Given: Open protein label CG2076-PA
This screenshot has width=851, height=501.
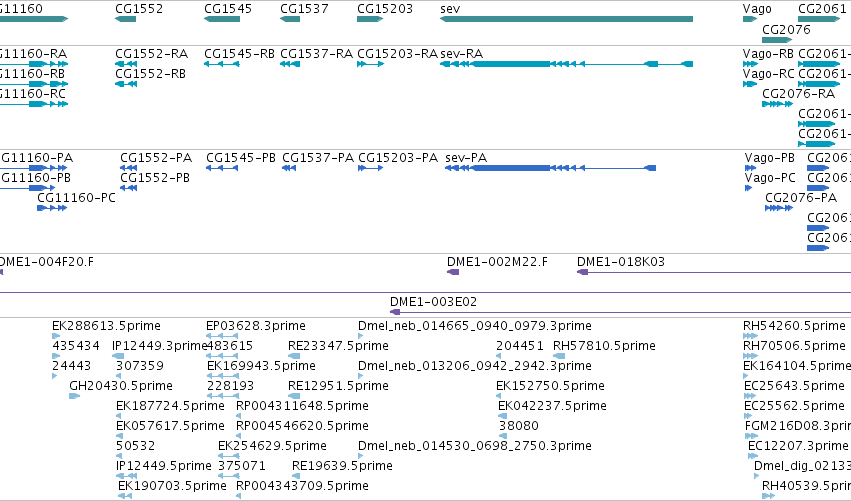Looking at the screenshot, I should (801, 198).
